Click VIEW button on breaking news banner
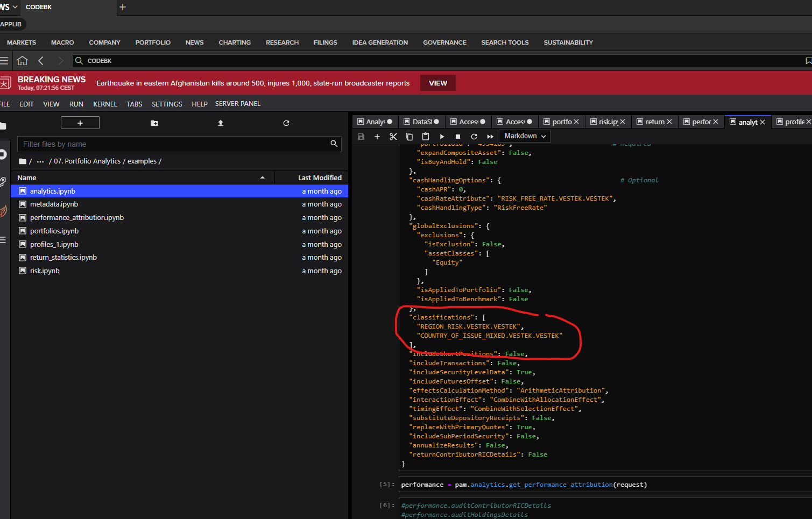812x519 pixels. 438,83
